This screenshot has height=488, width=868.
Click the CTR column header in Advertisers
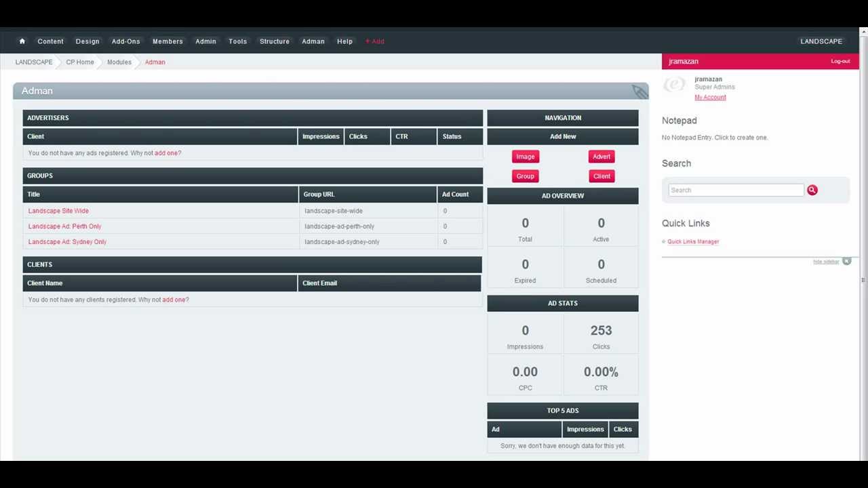(414, 137)
